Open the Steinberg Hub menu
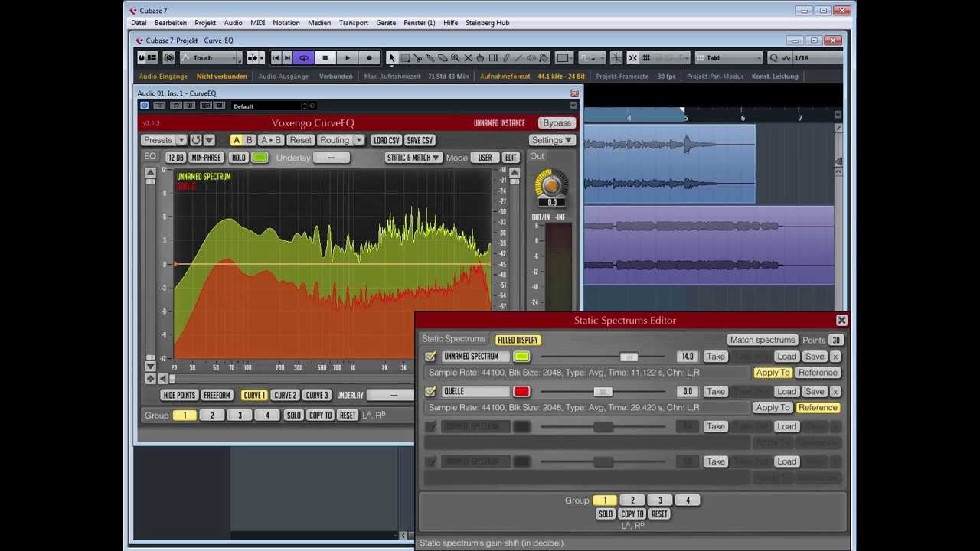The image size is (980, 551). tap(488, 23)
